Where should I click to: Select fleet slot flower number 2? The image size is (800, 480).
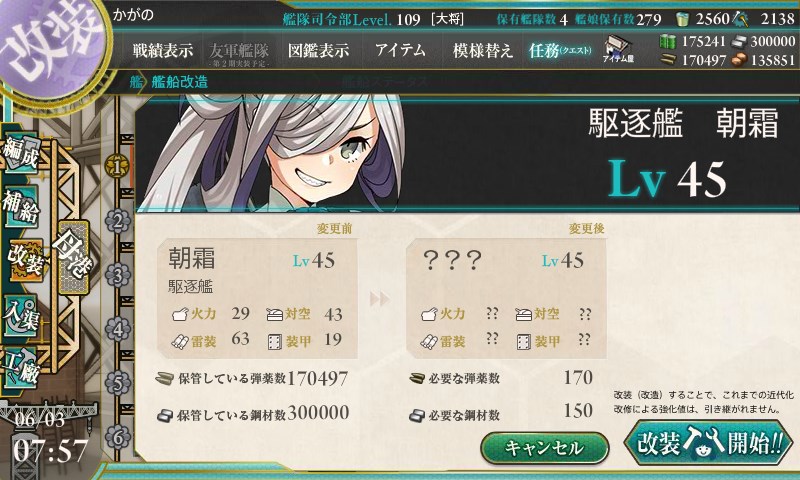point(118,221)
